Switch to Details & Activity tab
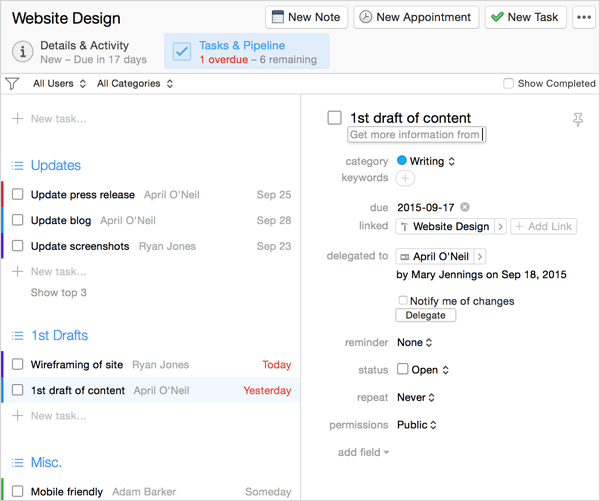Viewport: 600px width, 501px height. [82, 52]
